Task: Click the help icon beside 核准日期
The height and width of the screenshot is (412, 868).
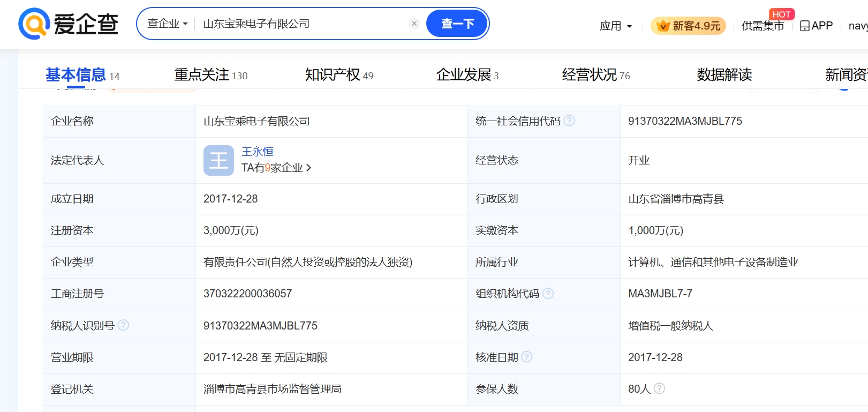Action: (527, 357)
